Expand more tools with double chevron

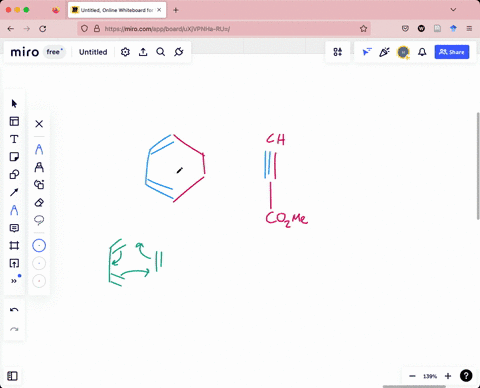point(14,281)
